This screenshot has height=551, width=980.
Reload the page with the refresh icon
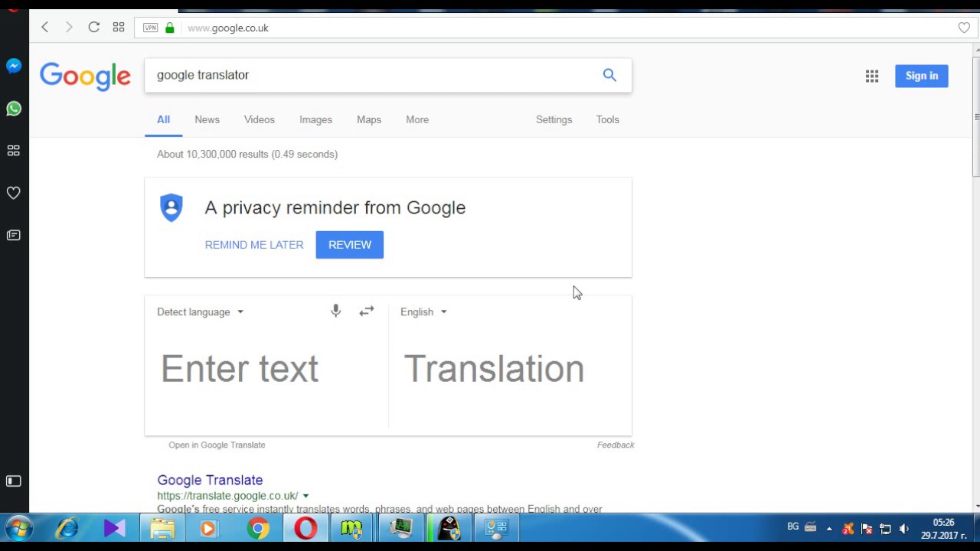(x=93, y=28)
